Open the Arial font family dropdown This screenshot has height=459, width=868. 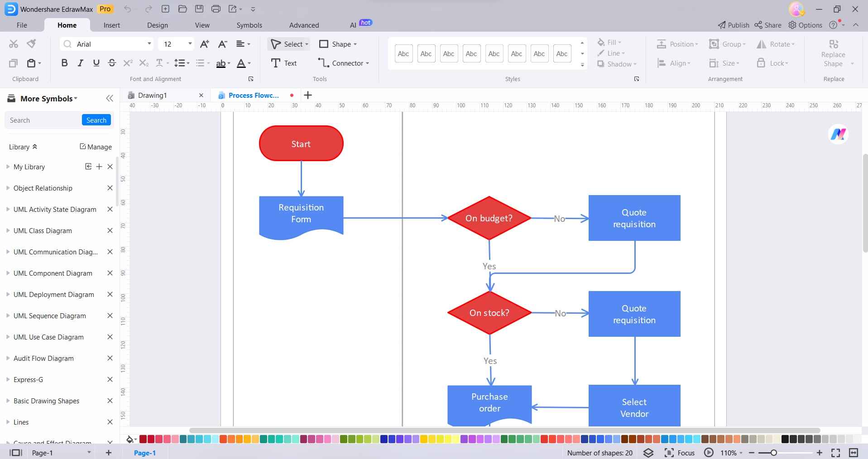149,44
